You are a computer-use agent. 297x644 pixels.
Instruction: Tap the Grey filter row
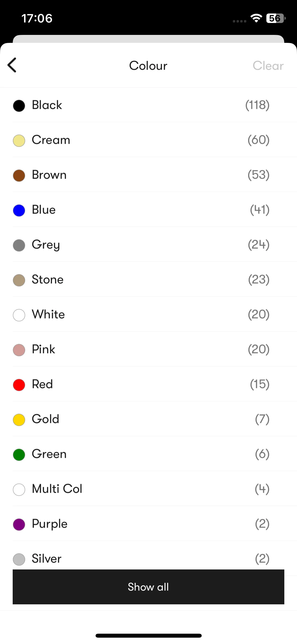point(148,245)
